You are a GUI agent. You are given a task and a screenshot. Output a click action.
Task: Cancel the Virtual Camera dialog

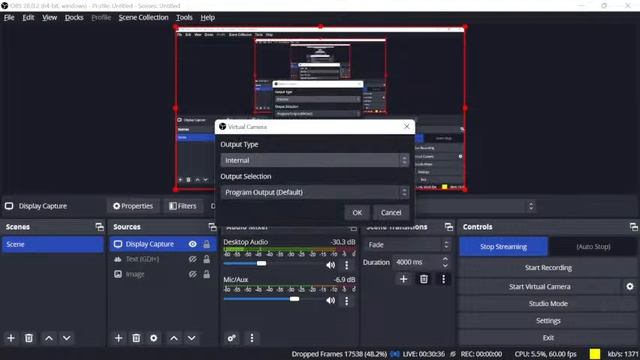point(391,212)
